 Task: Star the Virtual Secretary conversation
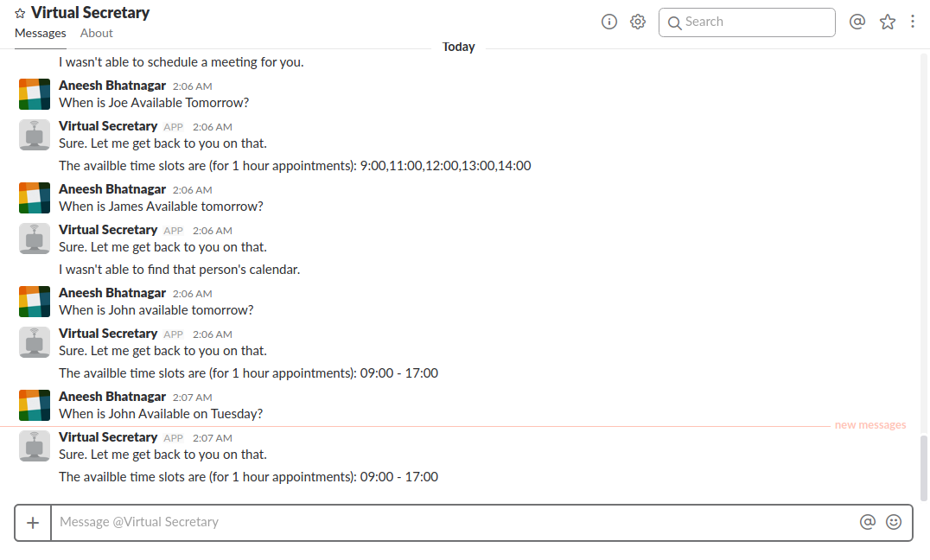(x=20, y=13)
